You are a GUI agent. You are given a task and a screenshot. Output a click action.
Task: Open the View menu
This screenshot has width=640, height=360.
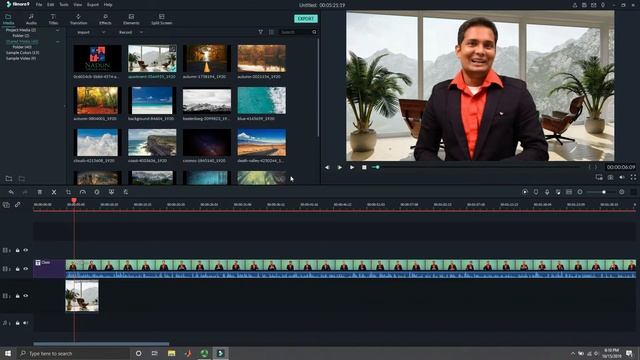pos(78,4)
